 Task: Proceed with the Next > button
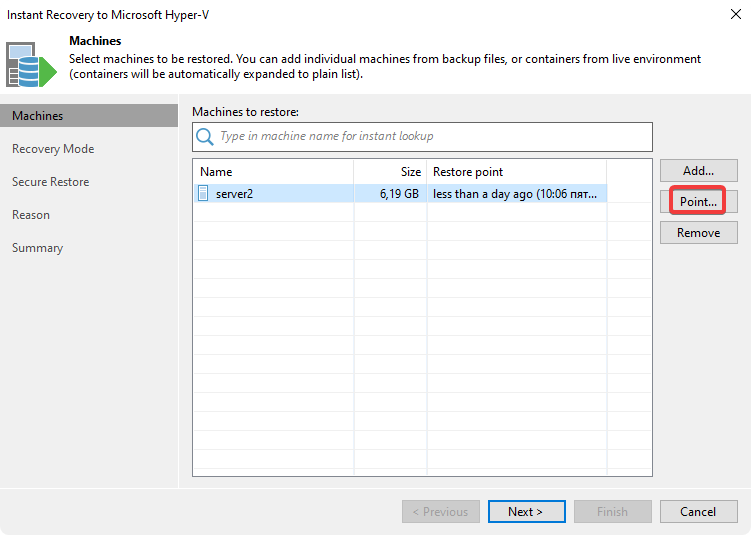point(526,512)
